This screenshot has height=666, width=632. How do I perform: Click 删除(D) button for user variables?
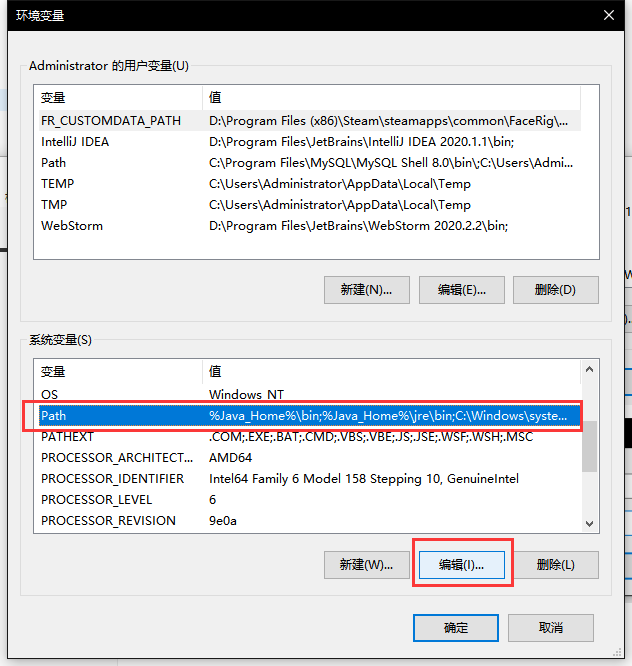pyautogui.click(x=555, y=290)
